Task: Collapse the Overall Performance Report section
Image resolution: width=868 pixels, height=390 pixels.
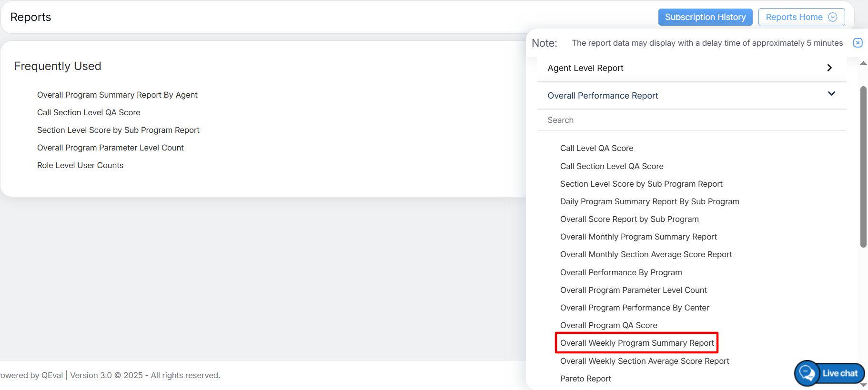Action: [x=831, y=94]
